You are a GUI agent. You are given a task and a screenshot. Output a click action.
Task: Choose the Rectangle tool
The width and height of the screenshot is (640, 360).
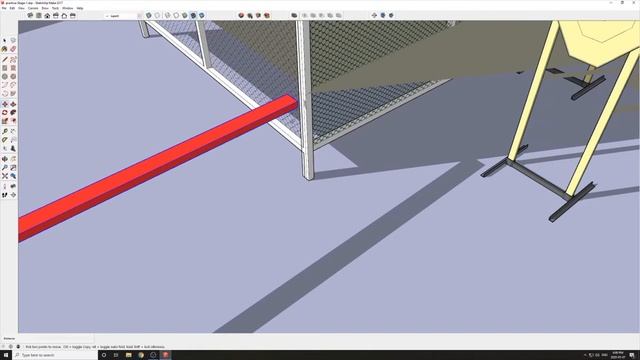(4, 68)
